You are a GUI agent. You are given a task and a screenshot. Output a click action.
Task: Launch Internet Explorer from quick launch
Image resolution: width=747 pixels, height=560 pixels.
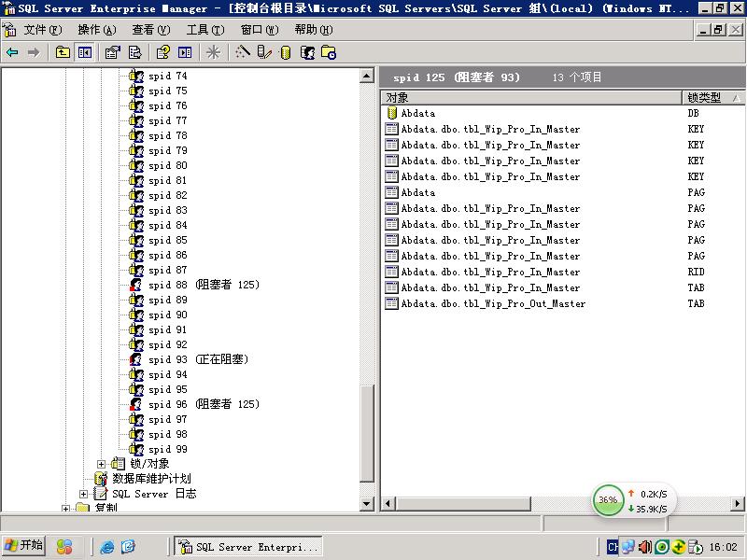click(x=107, y=547)
